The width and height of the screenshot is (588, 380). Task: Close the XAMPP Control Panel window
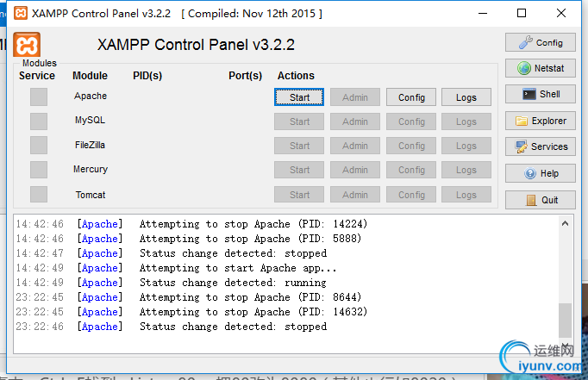(x=561, y=13)
